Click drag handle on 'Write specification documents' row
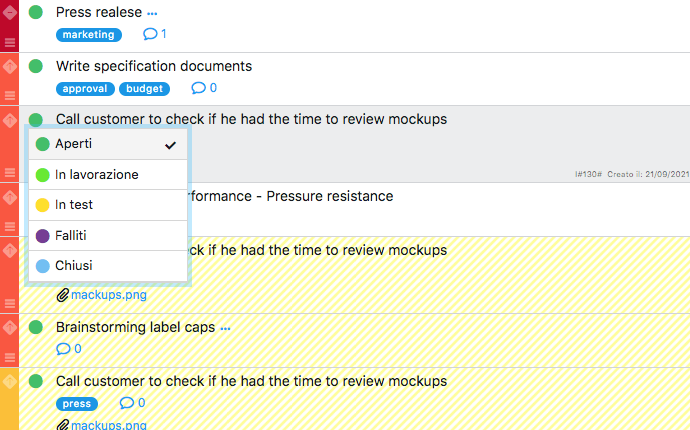This screenshot has height=430, width=690. [10, 95]
